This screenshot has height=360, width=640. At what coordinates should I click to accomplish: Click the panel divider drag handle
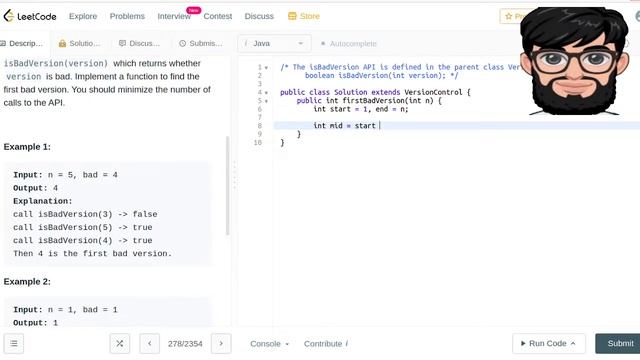[234, 176]
